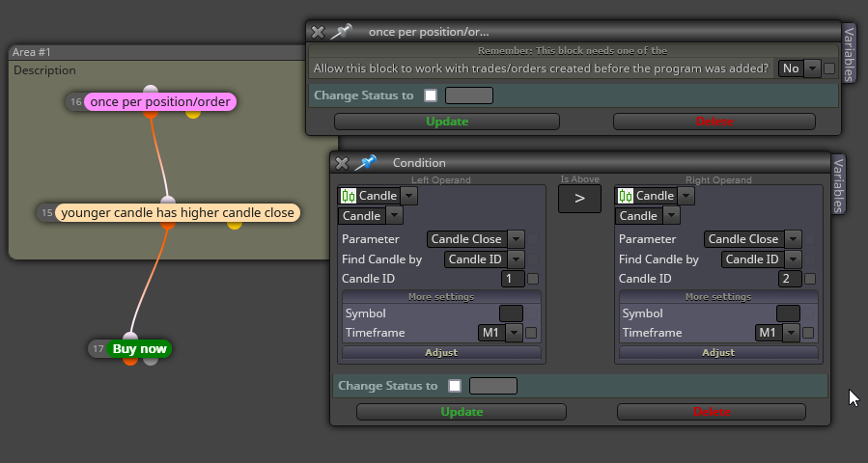Viewport: 868px width, 463px height.
Task: Expand Left Operand Adjust section
Action: click(441, 352)
